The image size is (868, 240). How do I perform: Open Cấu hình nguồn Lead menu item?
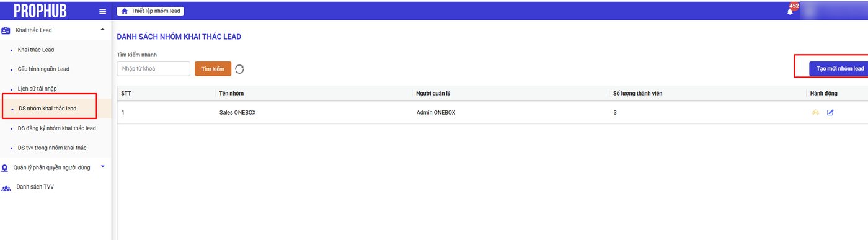(x=43, y=69)
